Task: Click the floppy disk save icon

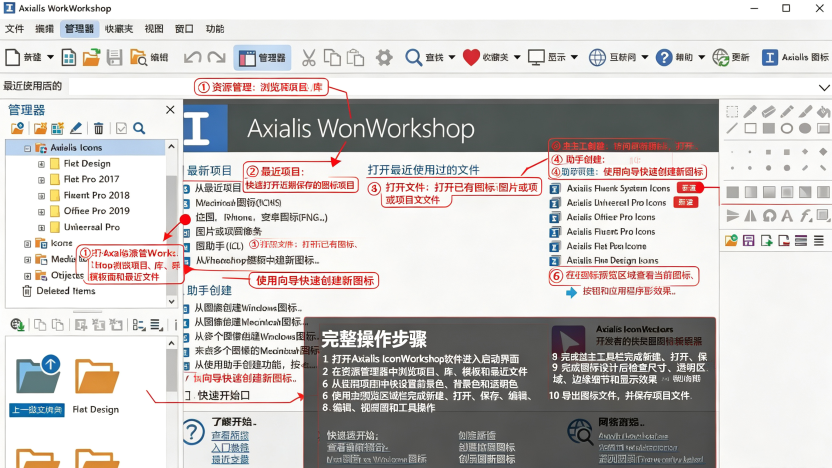Action: (x=114, y=57)
